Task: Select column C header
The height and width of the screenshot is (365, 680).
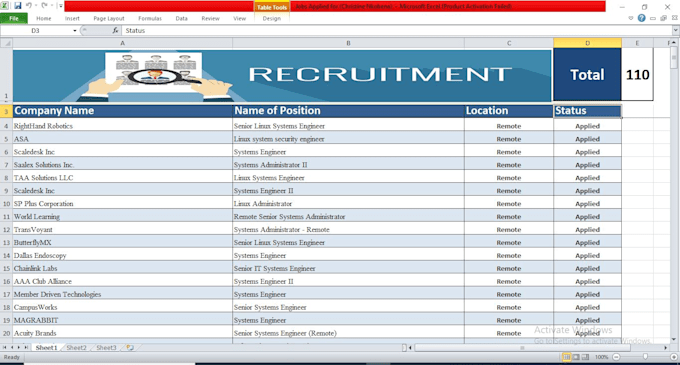Action: 509,43
